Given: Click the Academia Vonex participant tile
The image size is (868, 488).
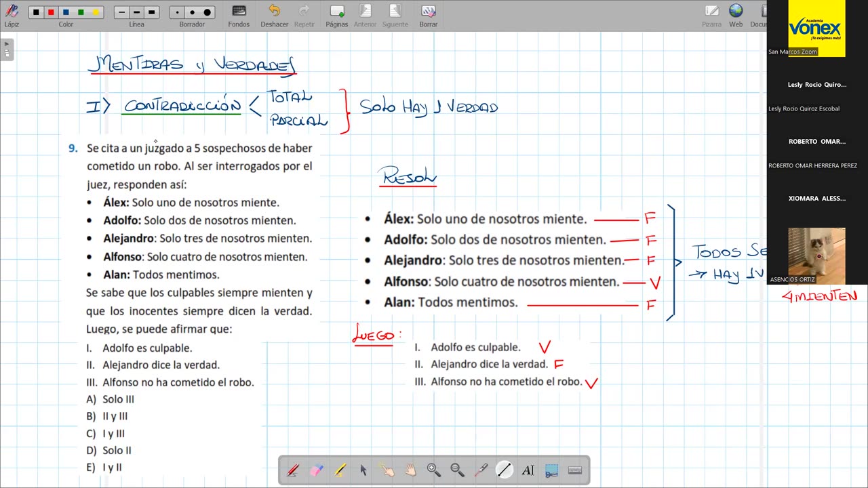Looking at the screenshot, I should (816, 28).
